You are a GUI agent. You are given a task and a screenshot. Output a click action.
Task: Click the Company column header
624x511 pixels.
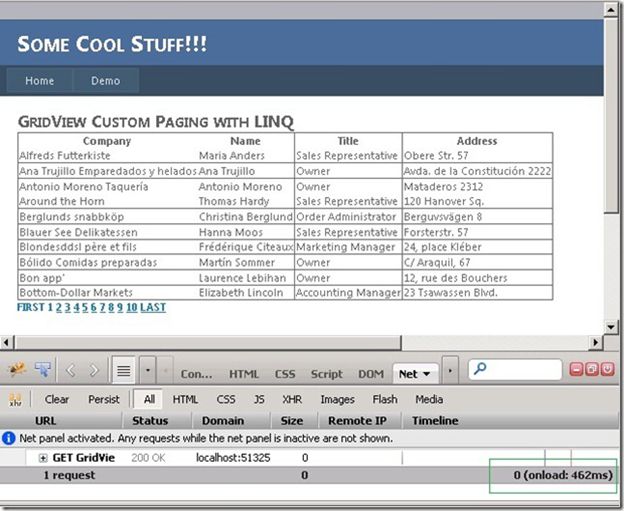[x=107, y=141]
